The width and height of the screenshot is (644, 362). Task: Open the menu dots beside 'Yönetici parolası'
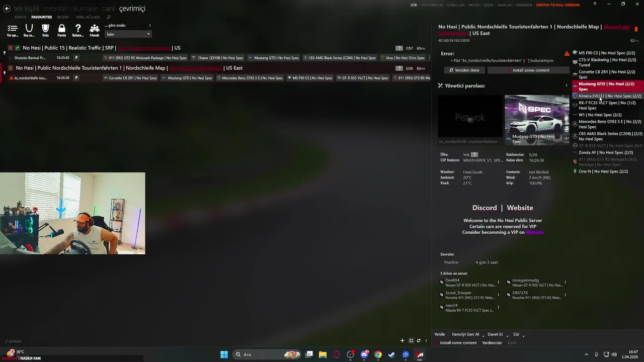(567, 85)
